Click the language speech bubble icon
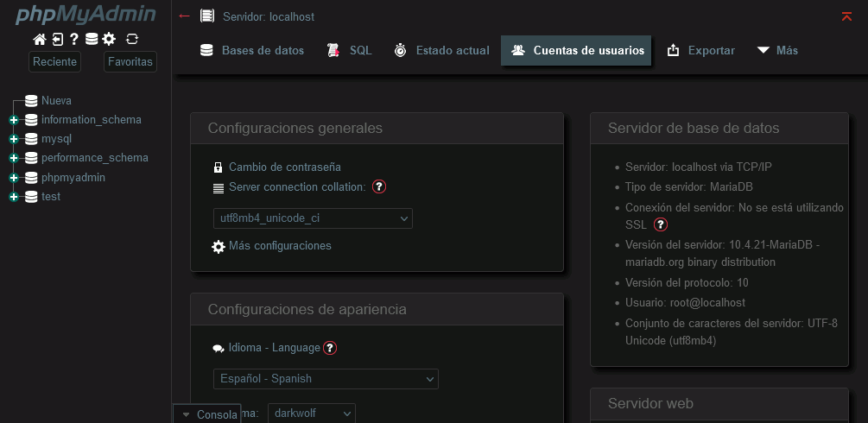Image resolution: width=868 pixels, height=423 pixels. (219, 349)
